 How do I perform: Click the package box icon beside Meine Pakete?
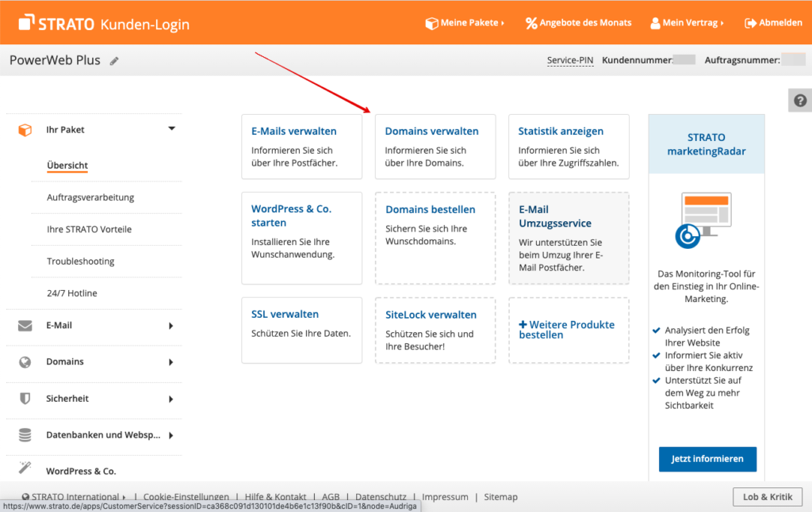431,23
